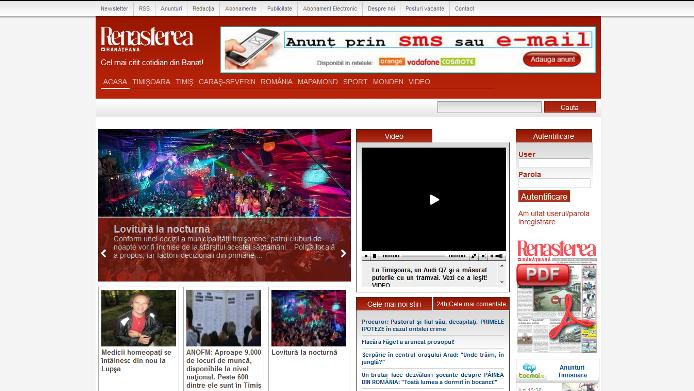Click the Adauga anunt banner button
The image size is (694, 391).
[x=552, y=59]
